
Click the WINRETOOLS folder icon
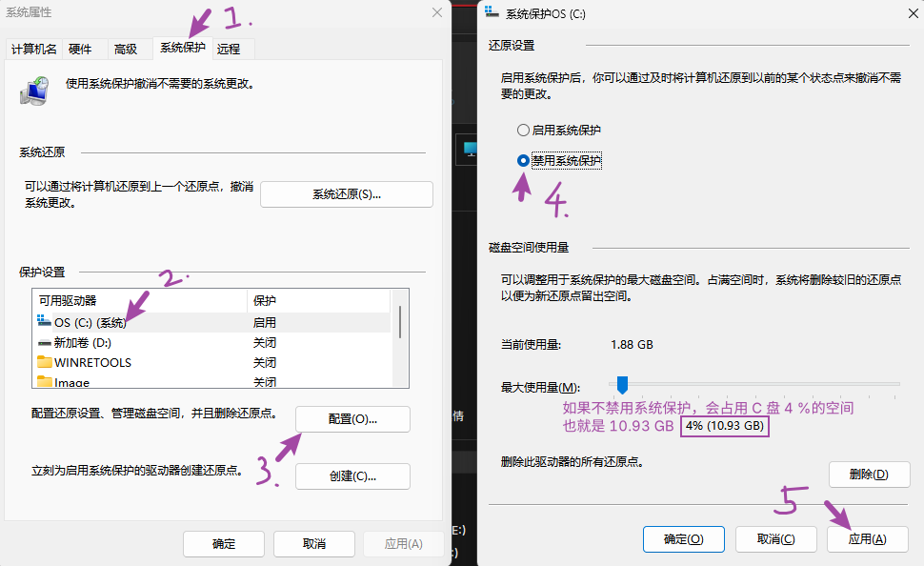tap(44, 361)
